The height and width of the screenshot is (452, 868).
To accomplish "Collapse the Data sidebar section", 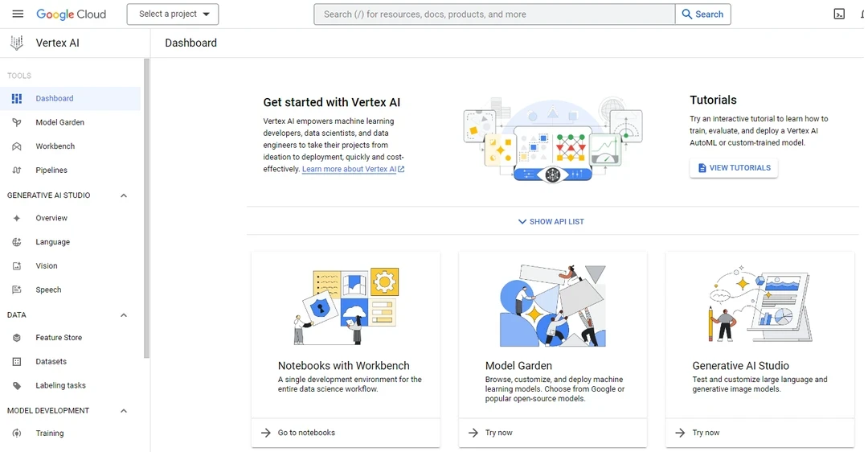I will pyautogui.click(x=124, y=315).
